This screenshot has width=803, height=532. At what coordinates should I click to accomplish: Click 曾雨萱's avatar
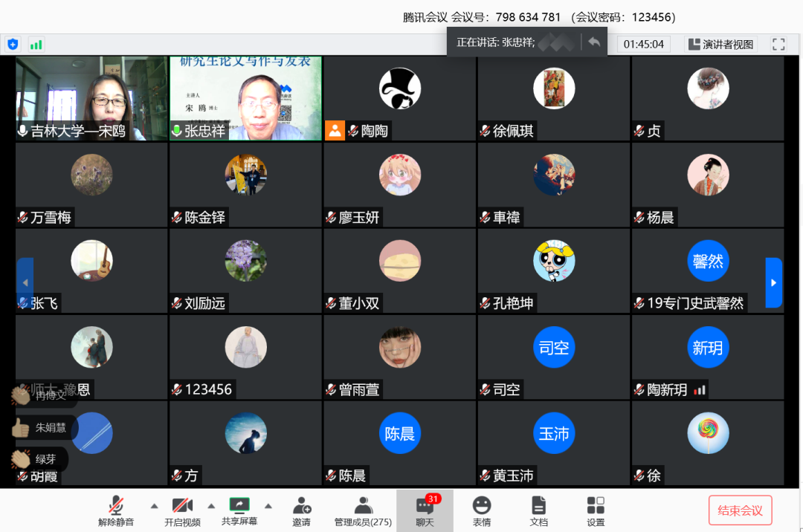pyautogui.click(x=400, y=347)
